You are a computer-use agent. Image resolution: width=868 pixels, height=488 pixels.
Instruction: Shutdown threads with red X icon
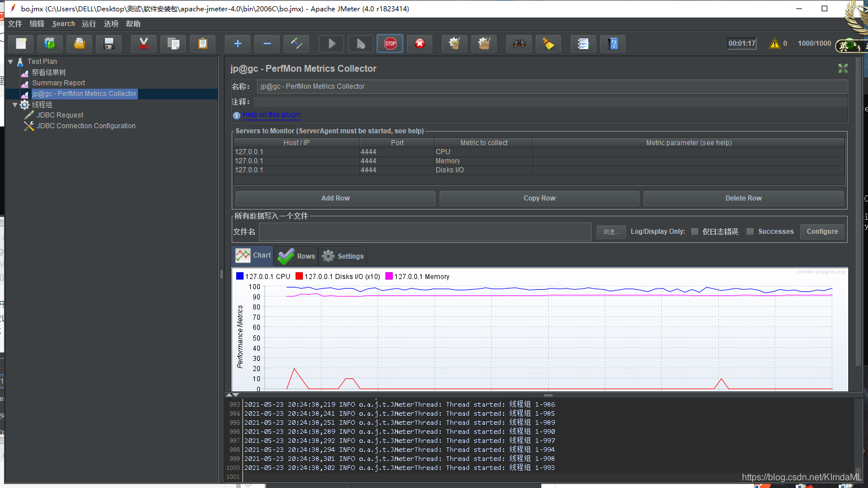coord(419,43)
